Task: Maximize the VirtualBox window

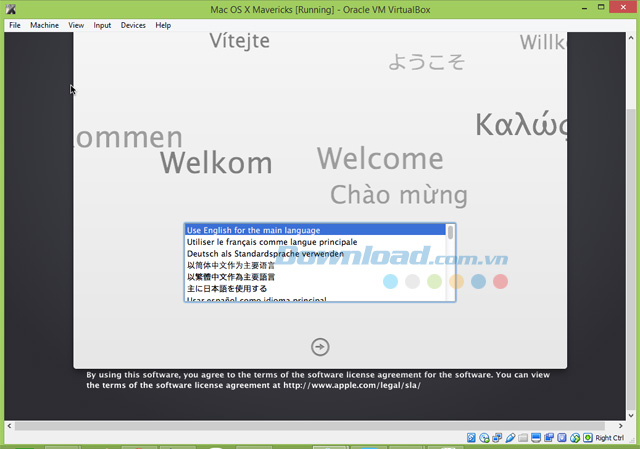Action: (601, 7)
